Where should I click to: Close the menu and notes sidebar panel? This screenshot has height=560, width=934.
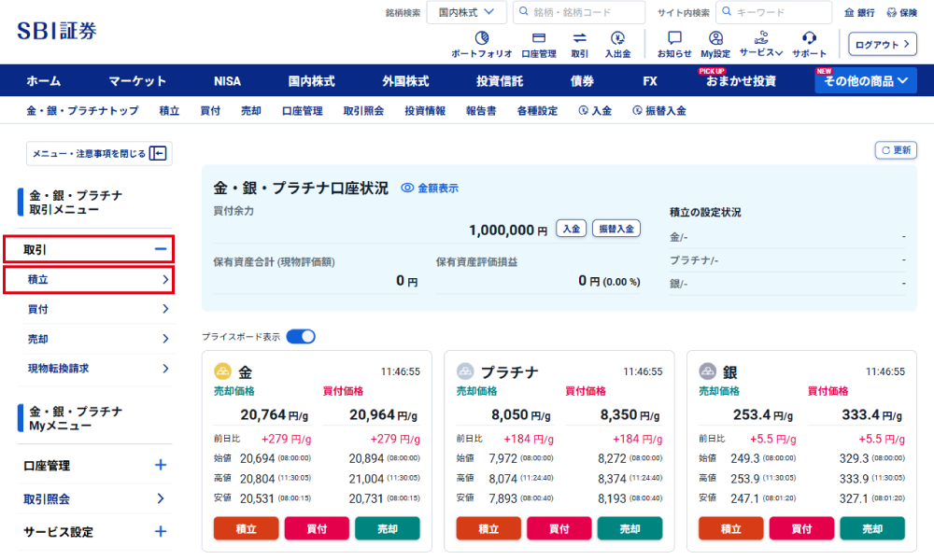click(98, 154)
